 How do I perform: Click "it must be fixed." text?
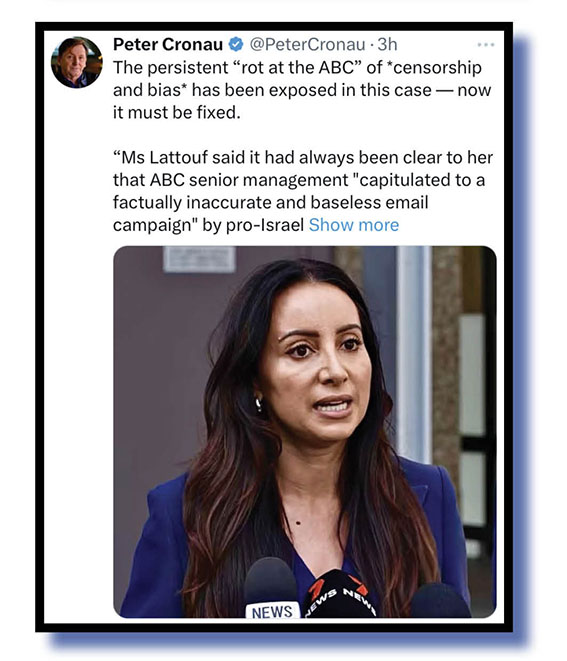[x=176, y=113]
